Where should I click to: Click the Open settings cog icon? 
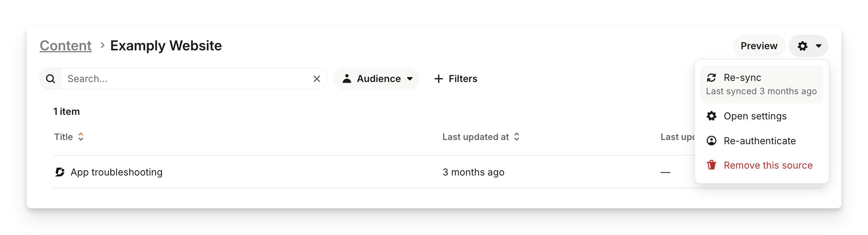click(711, 116)
